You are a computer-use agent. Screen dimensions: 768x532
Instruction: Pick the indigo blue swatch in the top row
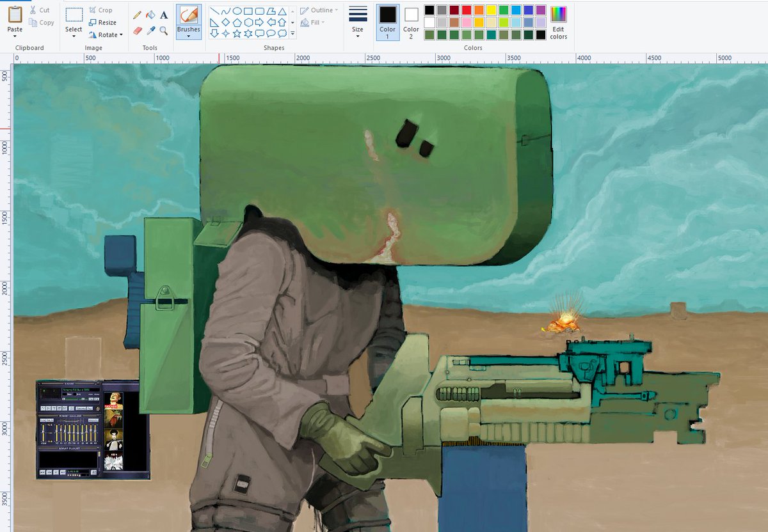click(x=529, y=10)
